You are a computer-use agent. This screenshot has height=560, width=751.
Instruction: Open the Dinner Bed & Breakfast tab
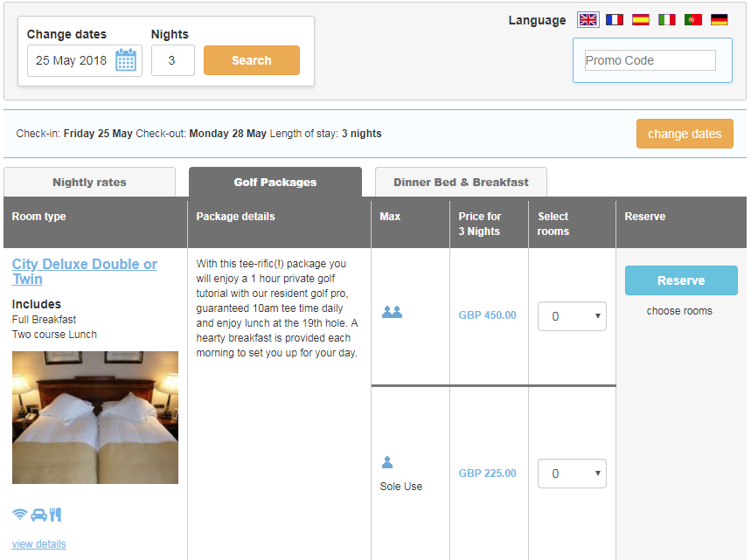pos(461,183)
